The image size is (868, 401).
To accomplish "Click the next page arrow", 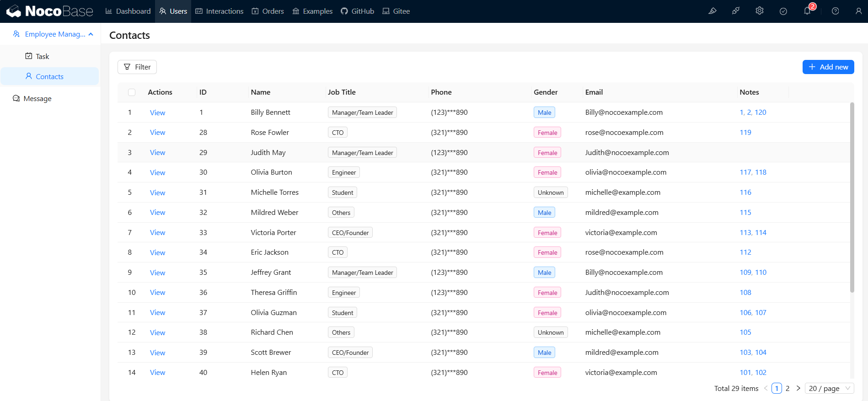I will (798, 388).
